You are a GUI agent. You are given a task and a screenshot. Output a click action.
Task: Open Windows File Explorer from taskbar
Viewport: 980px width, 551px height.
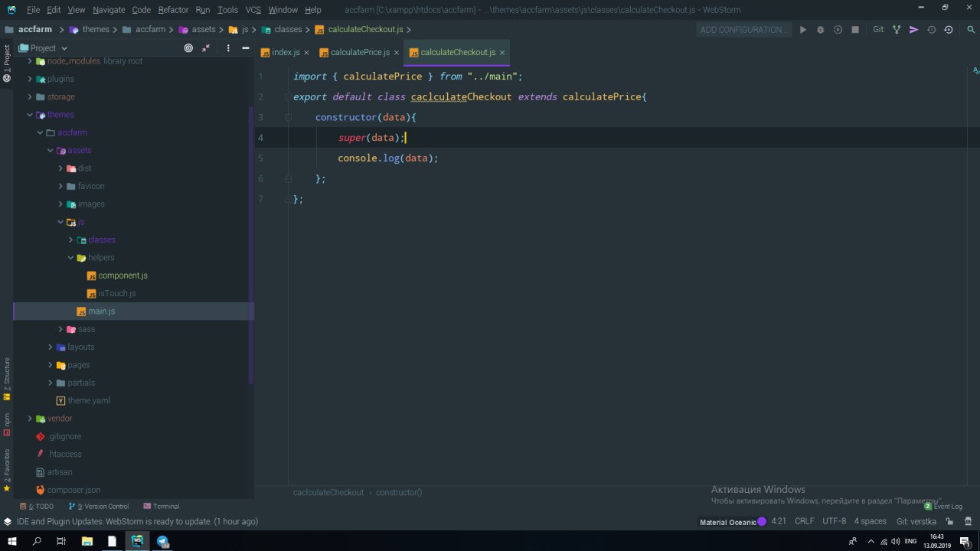[x=87, y=541]
